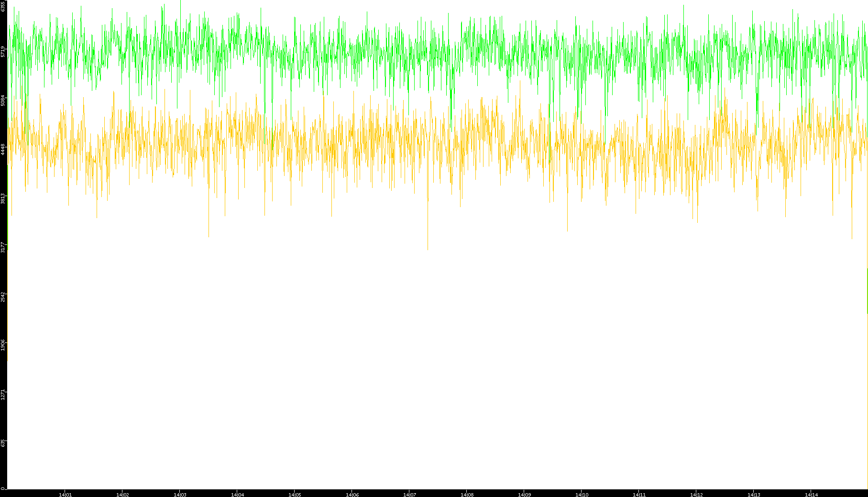Click the 6355 value axis label
This screenshot has height=497, width=868.
[x=3, y=6]
